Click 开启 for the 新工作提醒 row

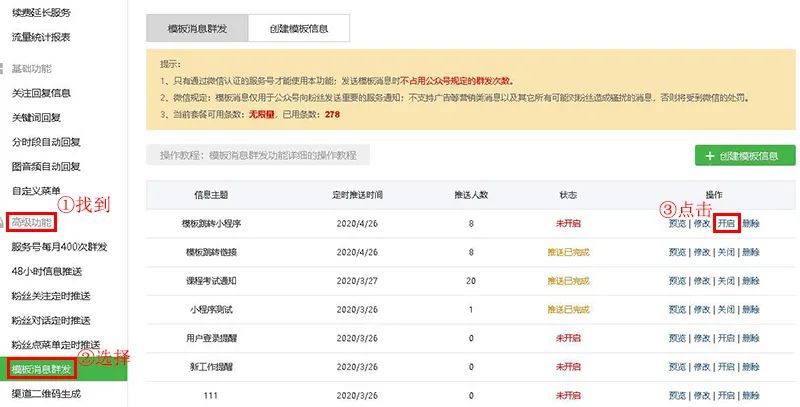point(727,367)
